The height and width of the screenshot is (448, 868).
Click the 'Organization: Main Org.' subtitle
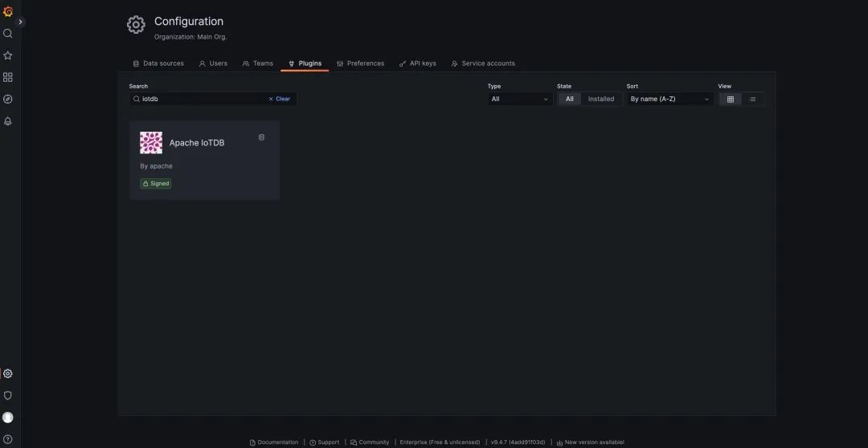190,37
